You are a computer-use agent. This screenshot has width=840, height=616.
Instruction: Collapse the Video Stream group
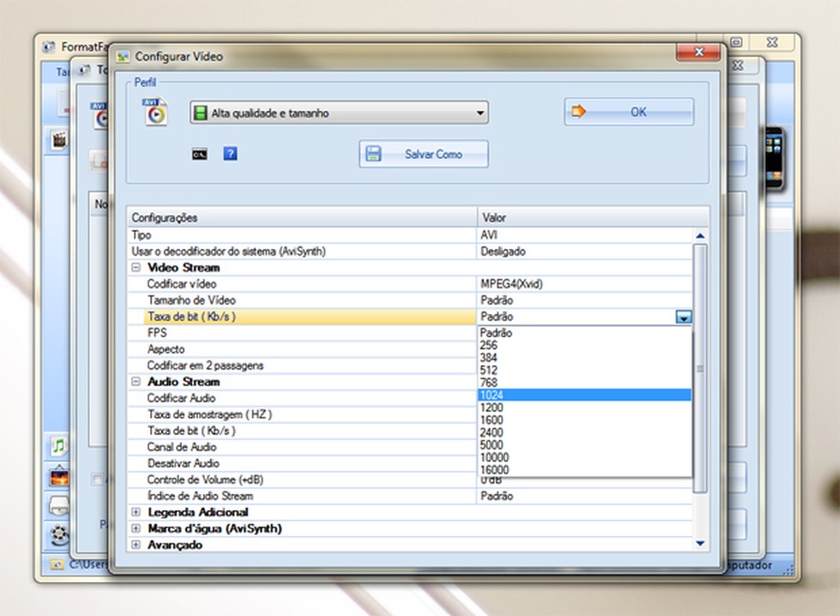click(x=137, y=268)
